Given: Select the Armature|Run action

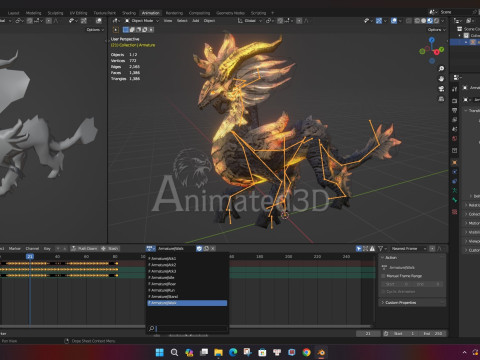Looking at the screenshot, I should click(187, 290).
